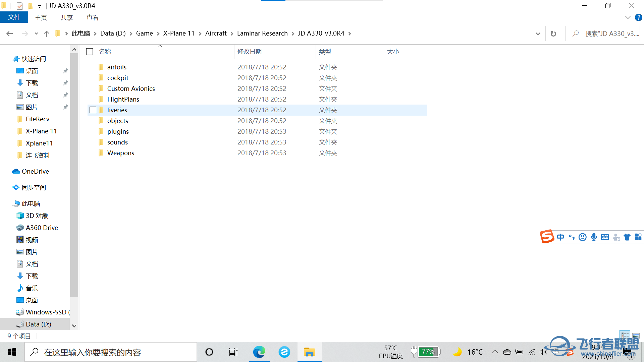Go back with the back arrow
Screen dimensions: 644x362
tap(10, 34)
